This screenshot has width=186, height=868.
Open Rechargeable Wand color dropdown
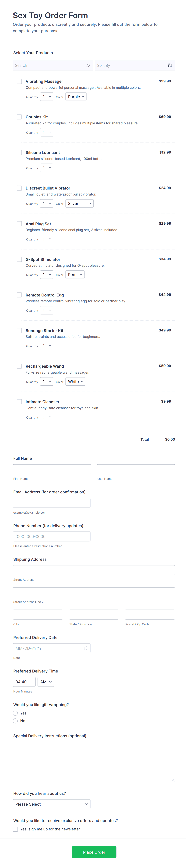point(75,381)
